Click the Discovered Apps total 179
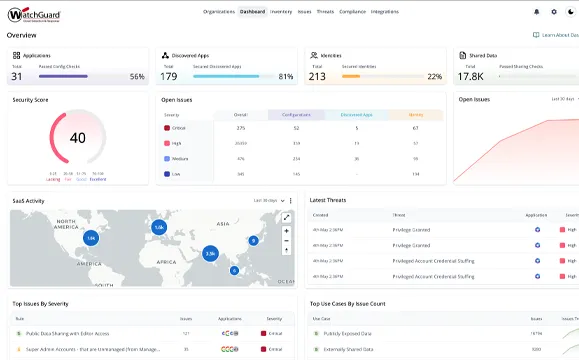The width and height of the screenshot is (579, 360). click(x=169, y=76)
